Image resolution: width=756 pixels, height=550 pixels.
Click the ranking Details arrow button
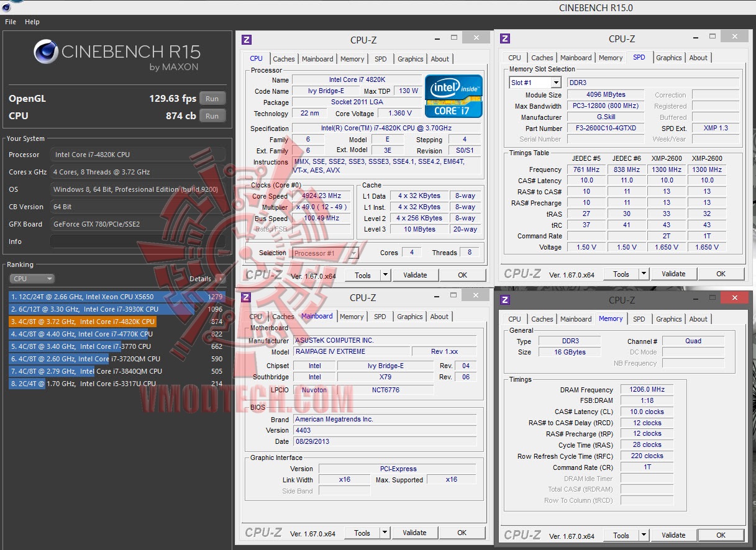219,279
